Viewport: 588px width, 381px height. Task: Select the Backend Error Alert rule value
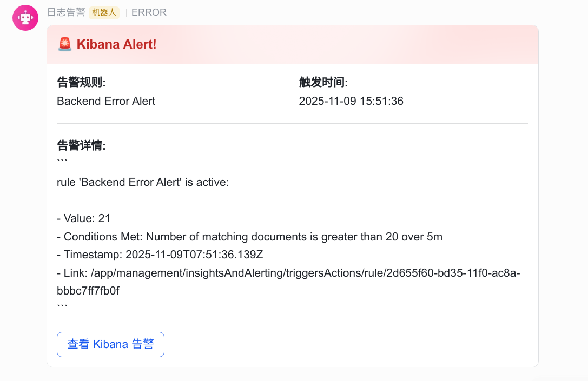pos(106,101)
